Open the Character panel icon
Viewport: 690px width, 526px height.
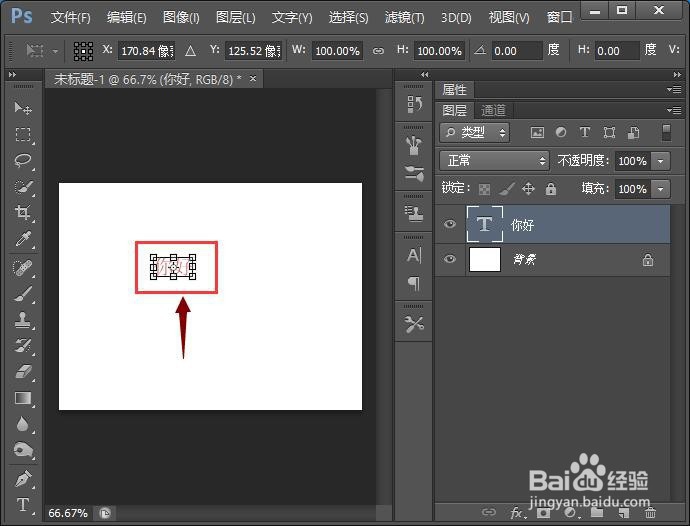tap(414, 255)
